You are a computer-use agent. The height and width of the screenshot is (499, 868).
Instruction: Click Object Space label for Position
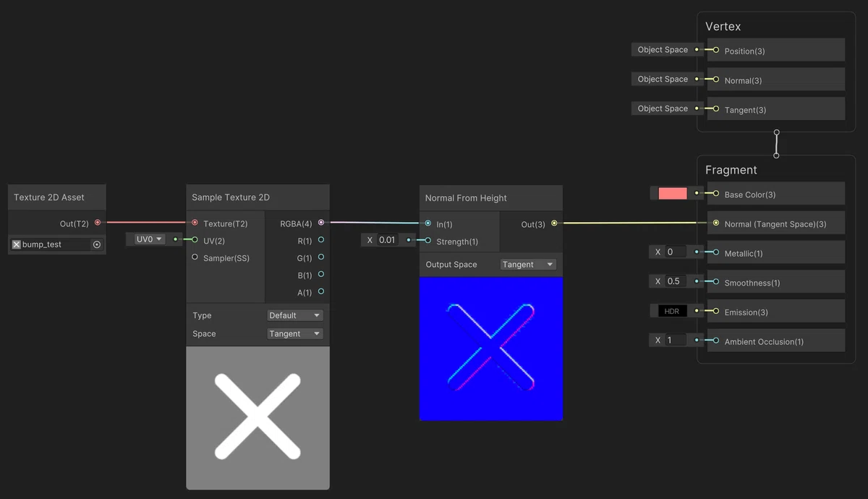(663, 50)
